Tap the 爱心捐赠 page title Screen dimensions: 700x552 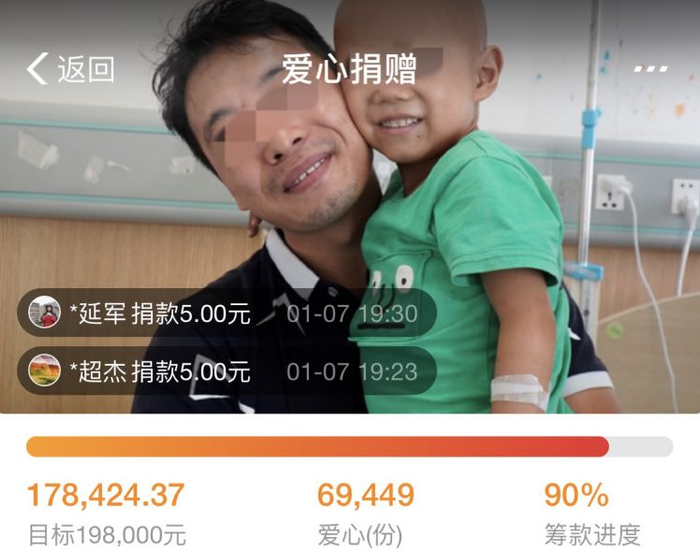tap(350, 69)
